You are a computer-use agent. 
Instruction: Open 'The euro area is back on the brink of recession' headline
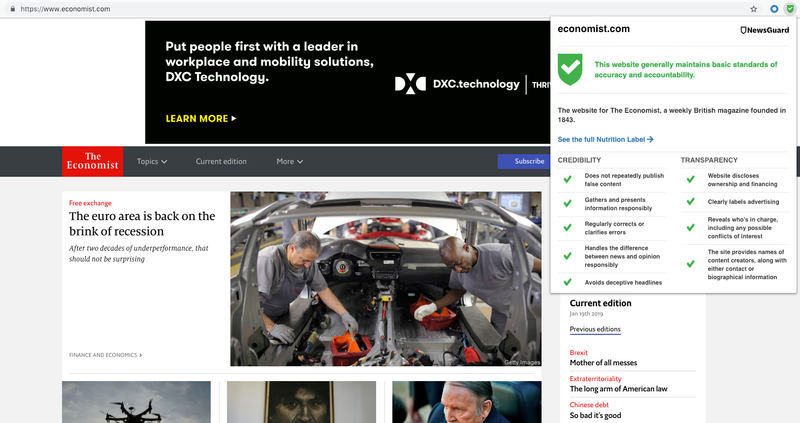[142, 223]
